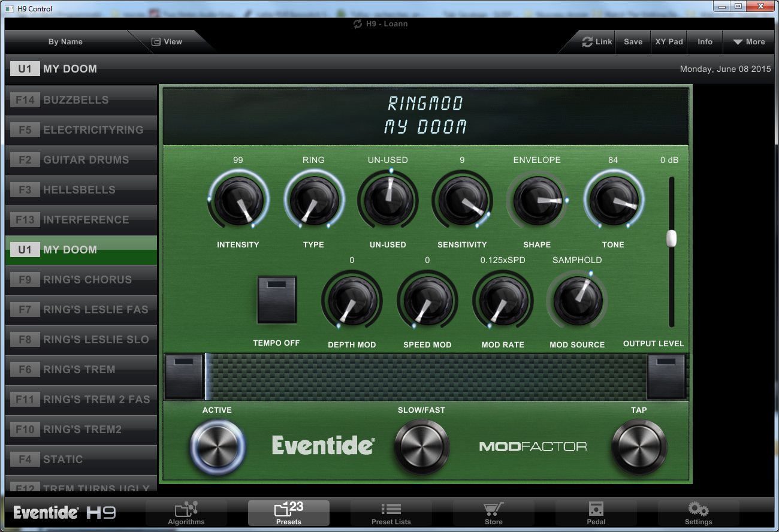Open the More dropdown menu
Image resolution: width=779 pixels, height=532 pixels.
749,42
